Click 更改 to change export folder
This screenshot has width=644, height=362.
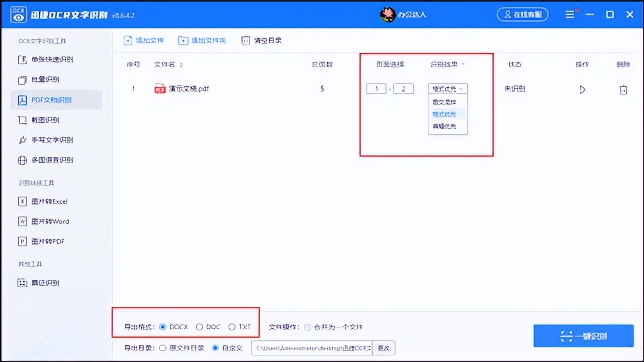pos(384,348)
